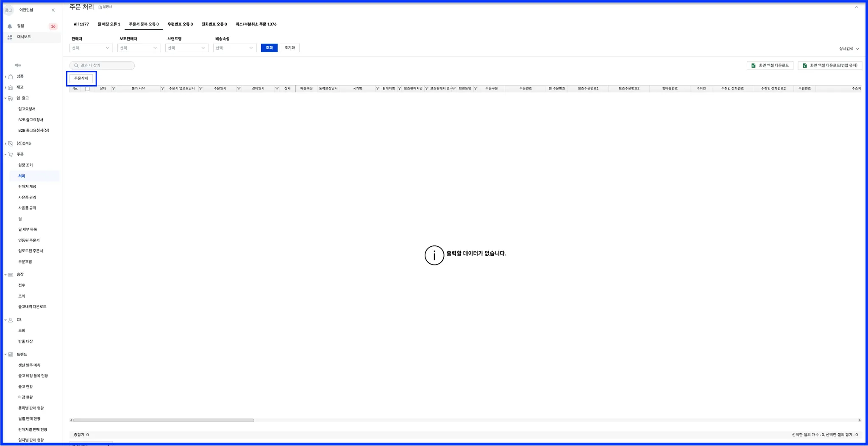Click the 상품 bag icon in the sidebar

(x=11, y=77)
